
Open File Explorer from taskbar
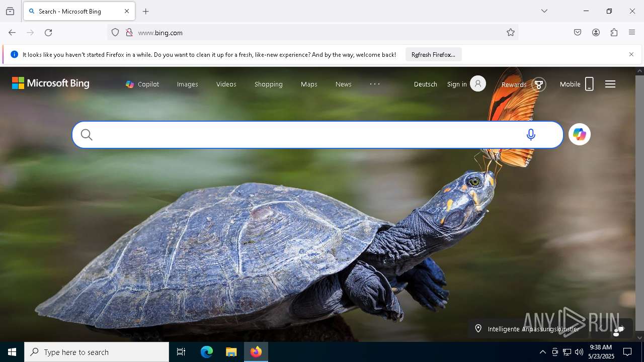coord(231,352)
